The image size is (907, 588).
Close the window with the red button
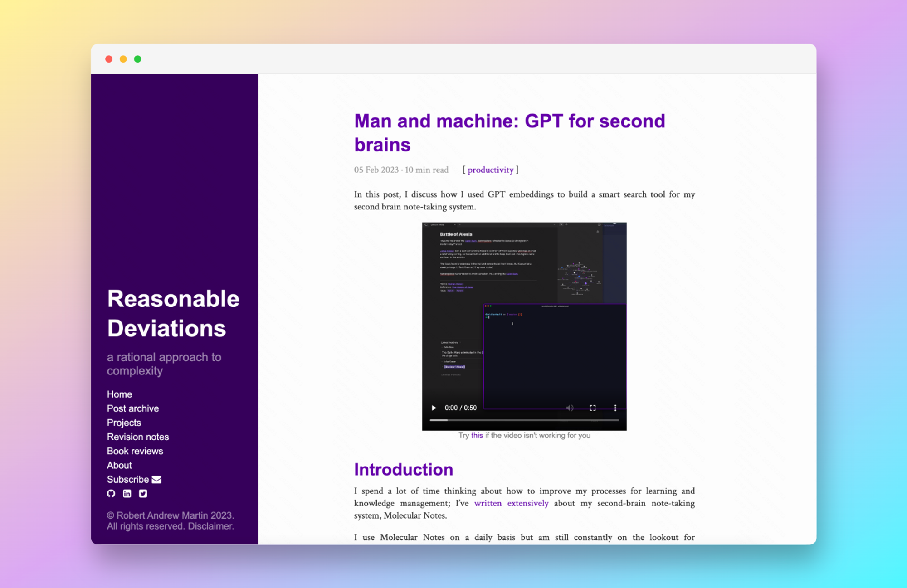coord(109,59)
